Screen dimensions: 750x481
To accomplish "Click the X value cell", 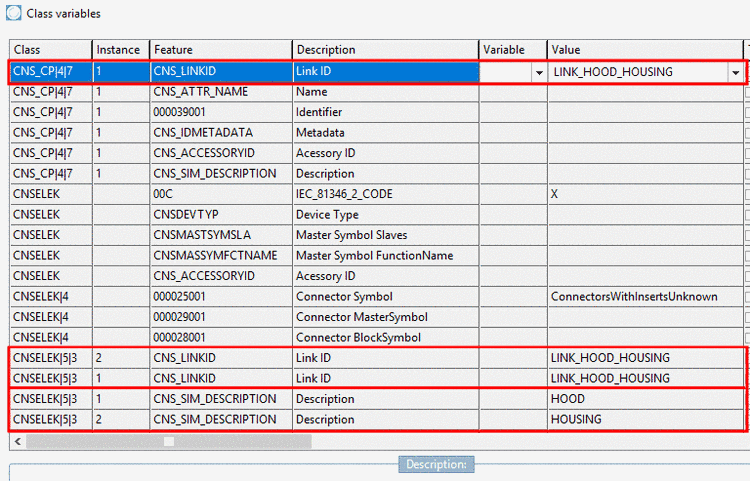I will (x=645, y=194).
